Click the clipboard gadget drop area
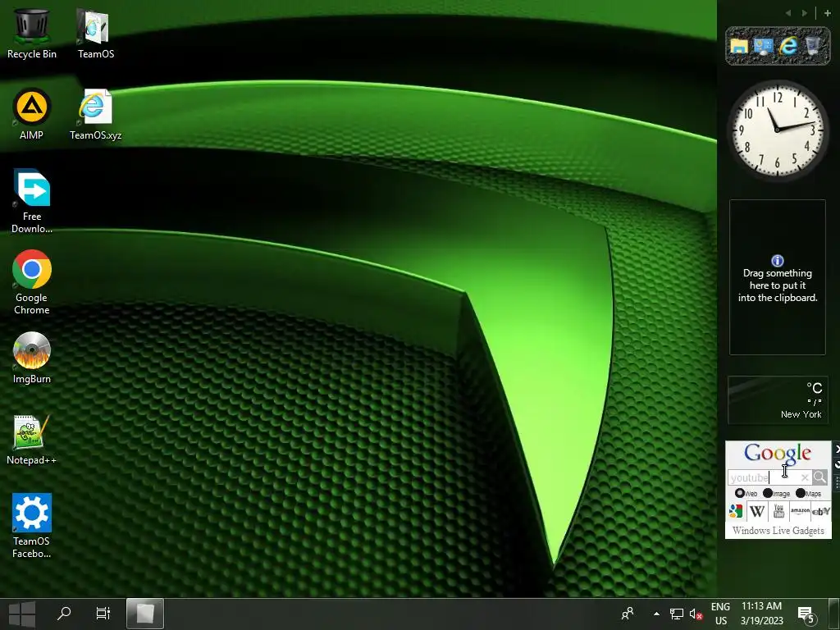840x630 pixels. pyautogui.click(x=778, y=277)
